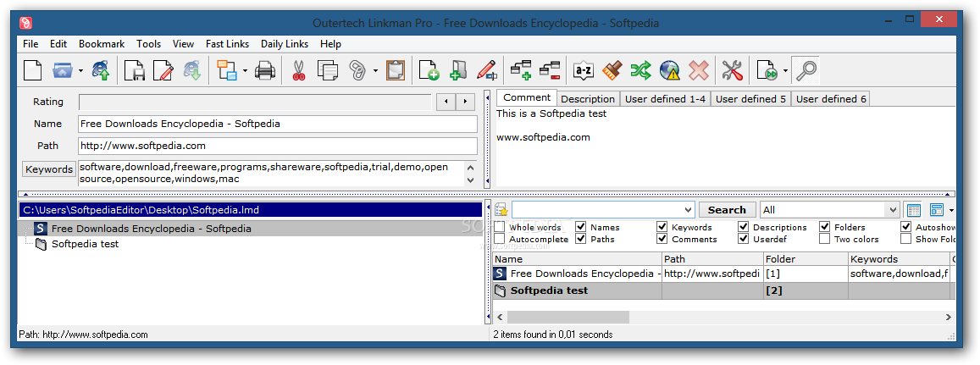Click the Folder column header

click(x=805, y=259)
